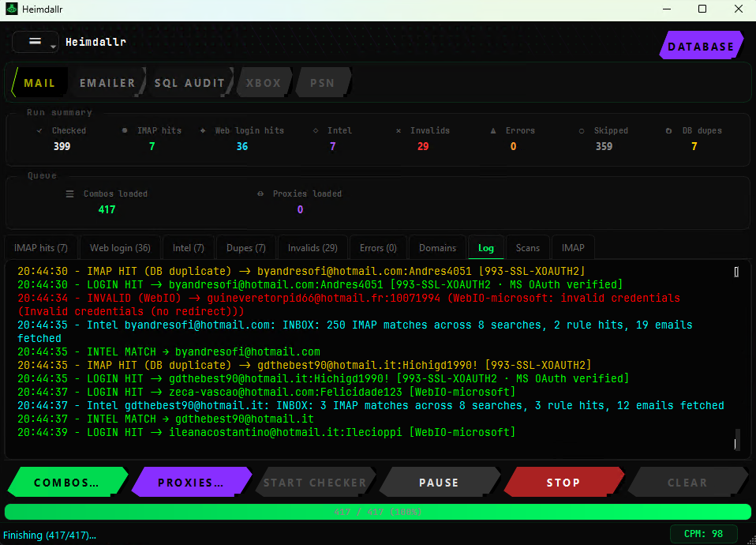Viewport: 756px width, 545px height.
Task: Click the 20:44:34 INVALID log entry
Action: tap(349, 305)
